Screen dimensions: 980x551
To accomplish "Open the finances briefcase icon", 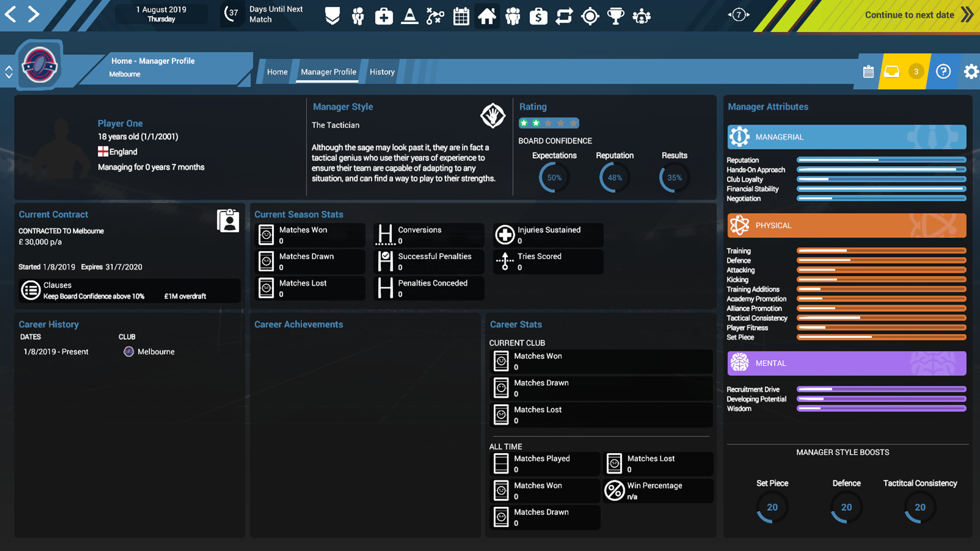I will click(x=538, y=16).
